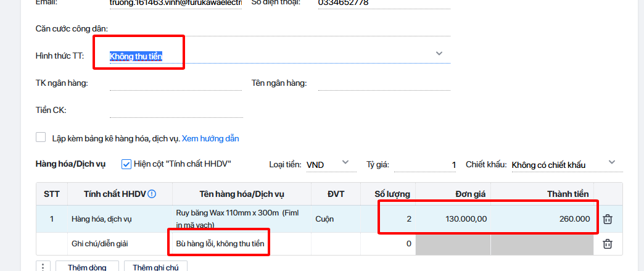Open the Chiết khấu dropdown
This screenshot has width=644, height=271.
pos(611,162)
